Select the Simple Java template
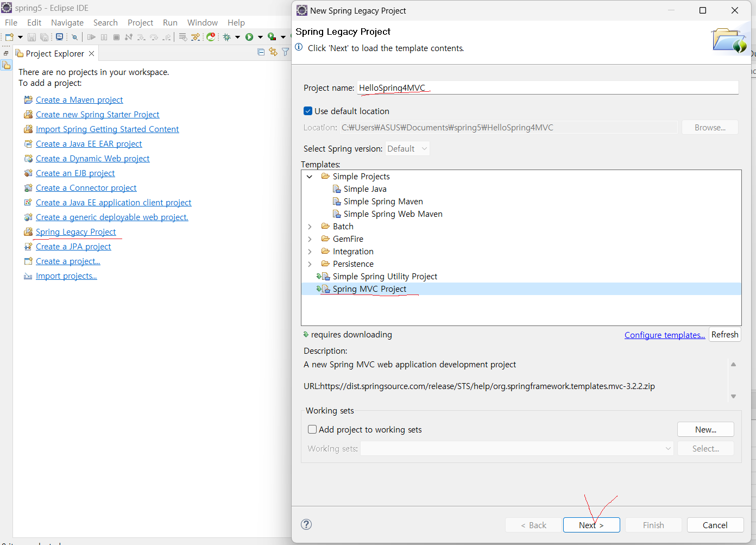Viewport: 756px width, 545px height. [x=365, y=189]
